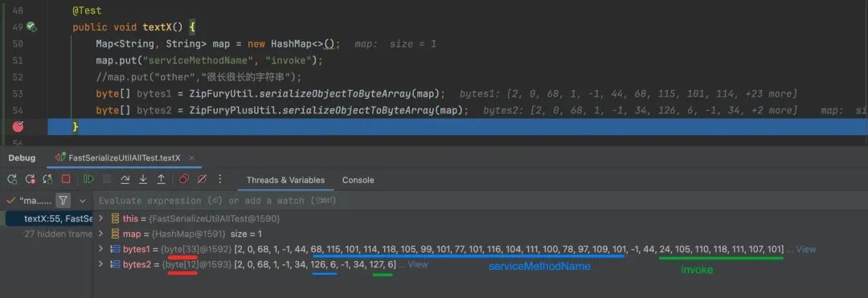Screen dimensions: 868x298
Task: Open the debugger more-options menu
Action: click(x=220, y=179)
